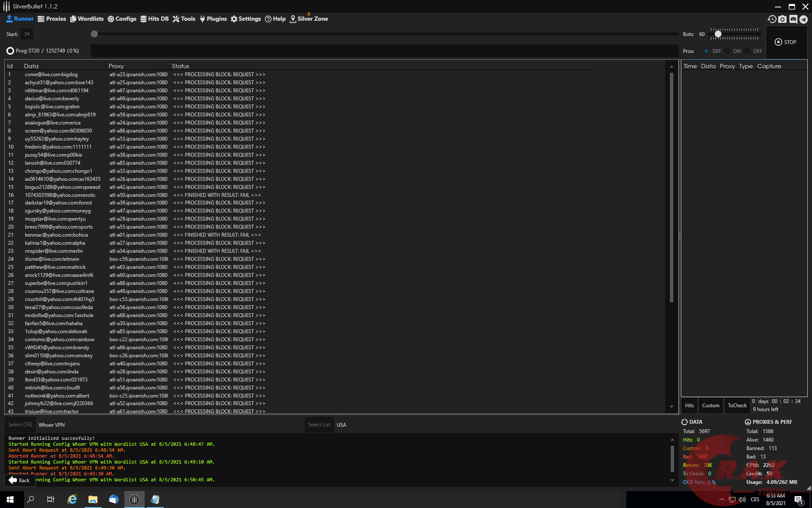Select the DEF proxy radio button
This screenshot has width=812, height=508.
pyautogui.click(x=706, y=51)
